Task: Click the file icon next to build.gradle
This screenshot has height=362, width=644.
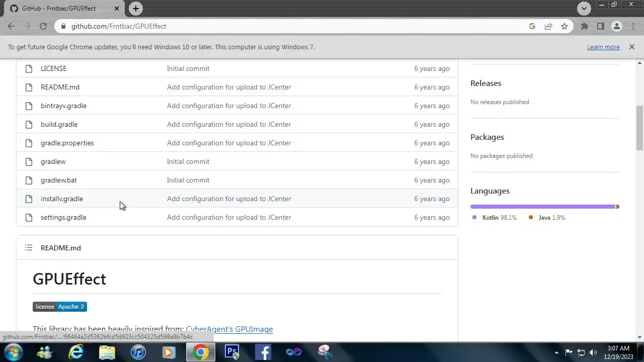Action: tap(29, 124)
